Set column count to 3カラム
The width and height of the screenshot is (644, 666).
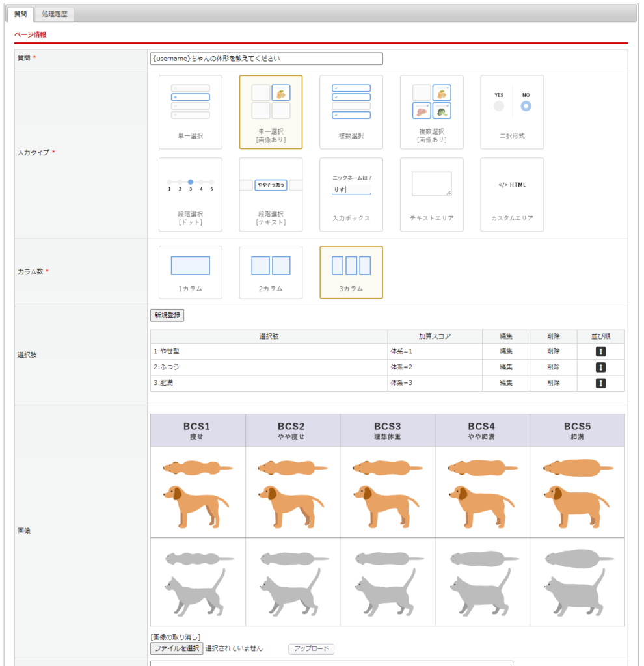[351, 272]
